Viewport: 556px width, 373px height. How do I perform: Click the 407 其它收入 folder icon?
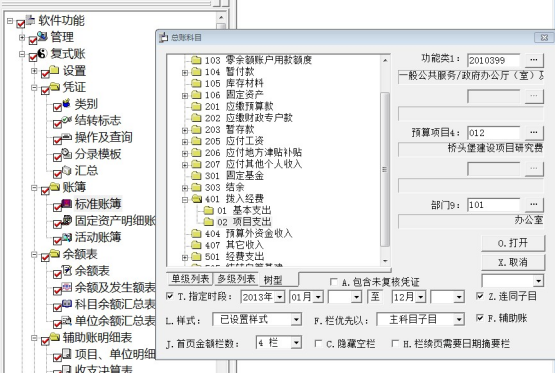point(196,245)
